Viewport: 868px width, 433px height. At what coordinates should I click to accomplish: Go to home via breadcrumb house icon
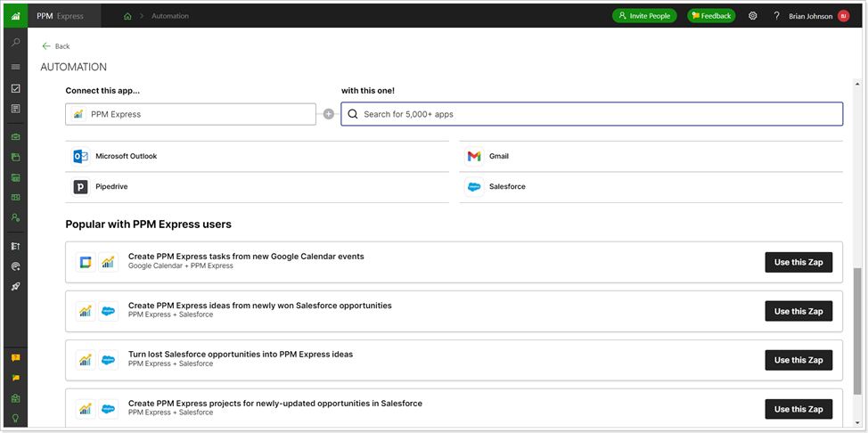(x=127, y=16)
